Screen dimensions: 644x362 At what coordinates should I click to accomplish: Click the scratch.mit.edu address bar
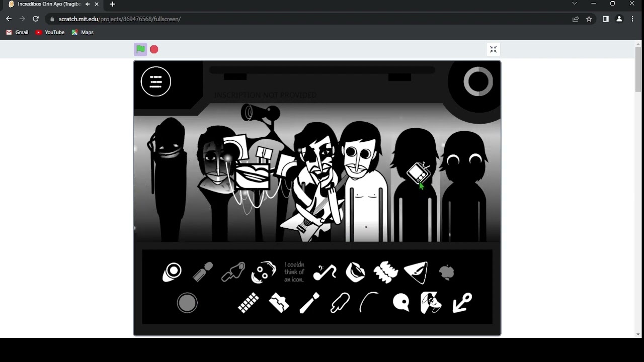[x=312, y=19]
